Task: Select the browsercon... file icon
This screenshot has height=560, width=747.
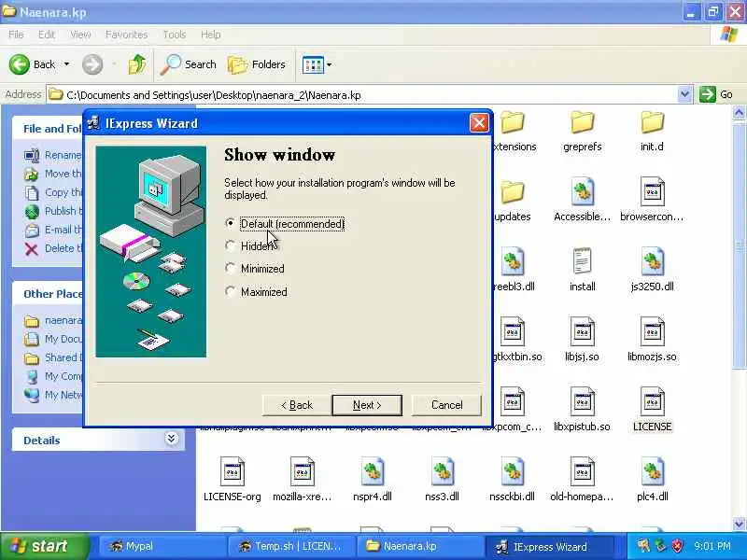Action: [x=652, y=191]
